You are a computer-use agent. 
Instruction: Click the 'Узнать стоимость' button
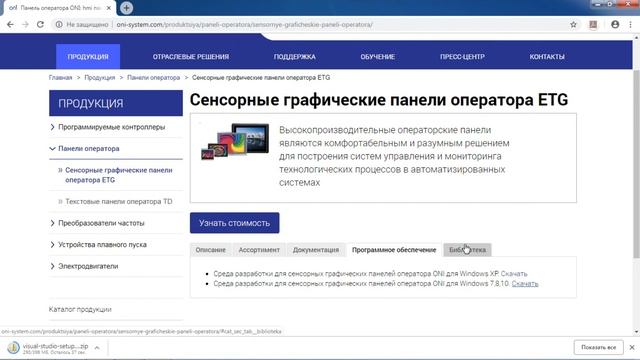tap(235, 223)
